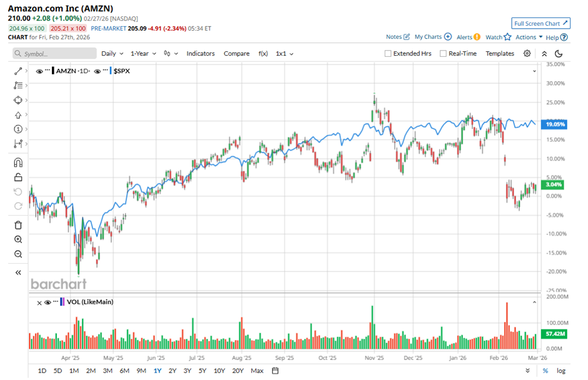Click the Watch link
This screenshot has width=588, height=380.
coord(494,37)
